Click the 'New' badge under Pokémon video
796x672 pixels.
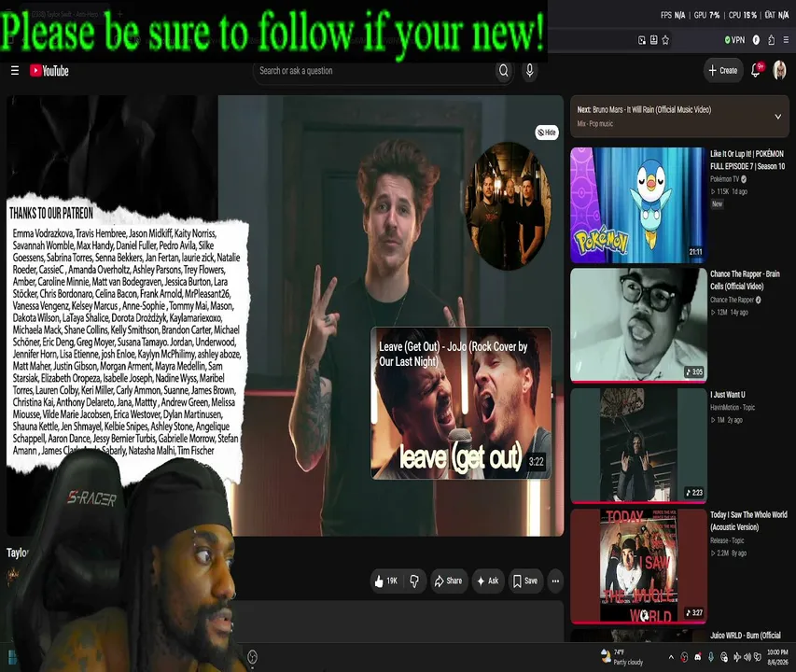717,204
